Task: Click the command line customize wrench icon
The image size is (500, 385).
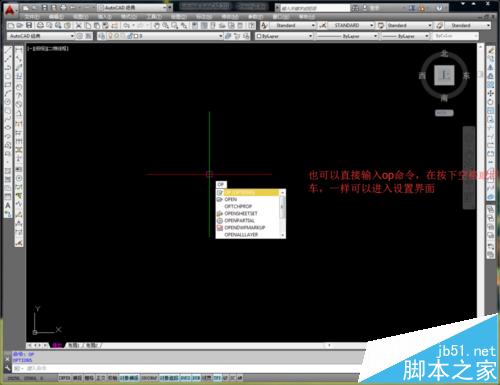Action: tap(8, 368)
